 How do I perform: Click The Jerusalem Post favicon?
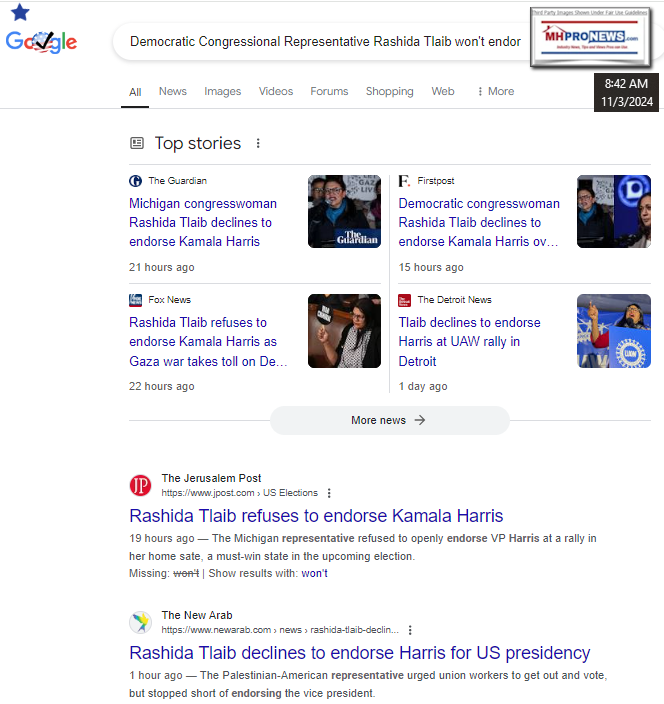tap(141, 486)
